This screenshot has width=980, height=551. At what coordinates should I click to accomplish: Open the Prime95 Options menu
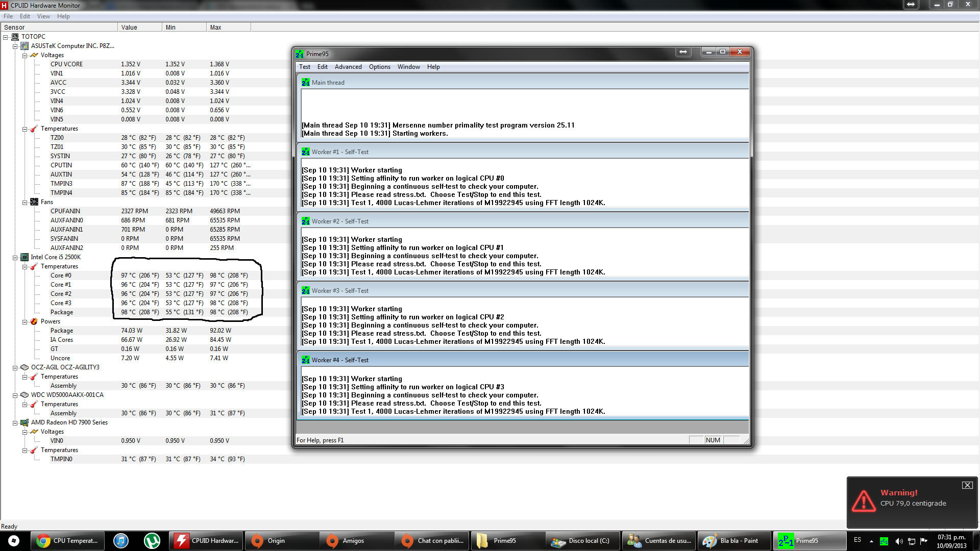(380, 67)
